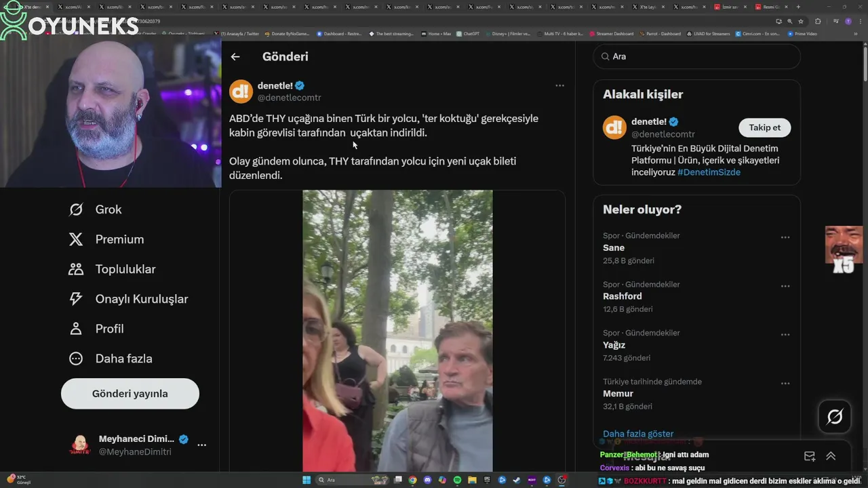Open Discord from the taskbar
868x488 pixels.
(427, 480)
